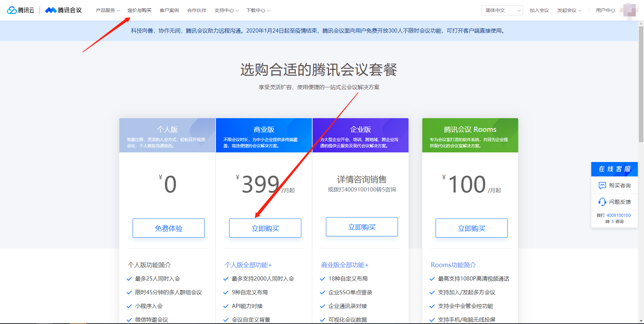Image resolution: width=644 pixels, height=324 pixels.
Task: Click 免费体验 under 个人版
Action: (x=169, y=228)
